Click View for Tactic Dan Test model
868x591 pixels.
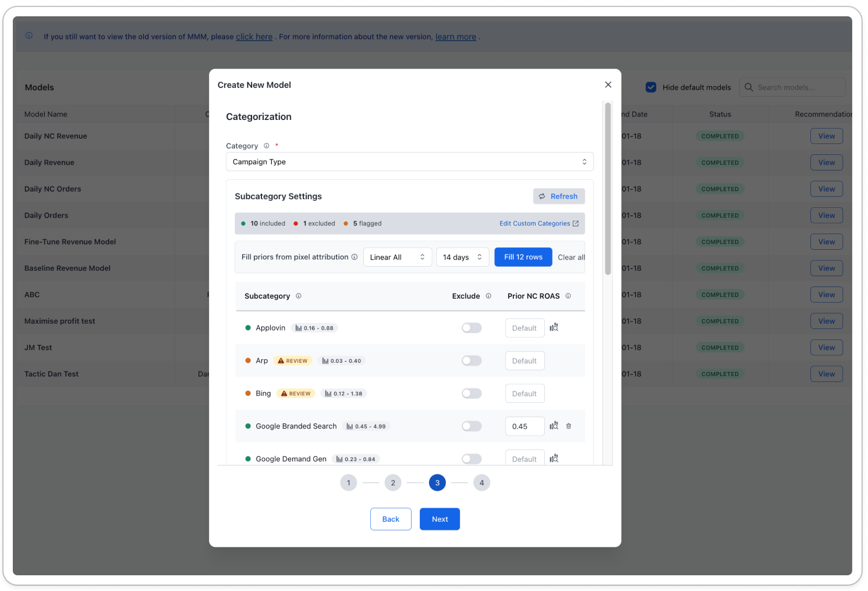(827, 374)
